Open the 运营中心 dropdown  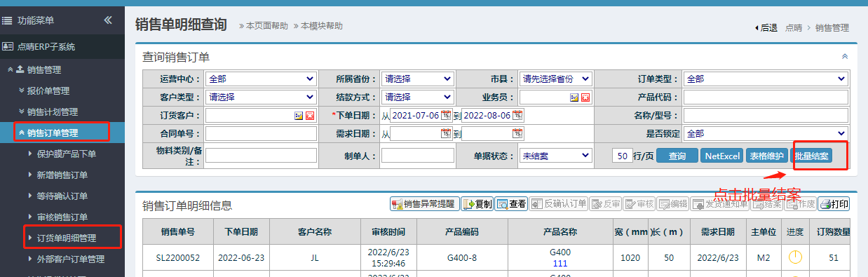(x=261, y=79)
